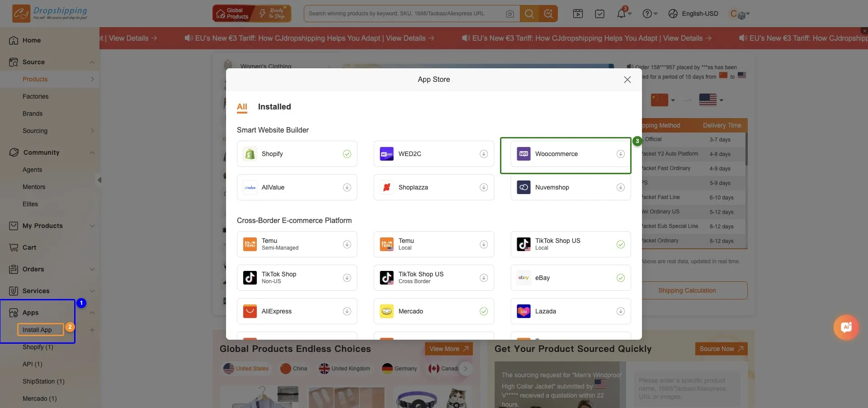Screen dimensions: 868x408
Task: Expand the Products submenu arrow
Action: pos(92,79)
